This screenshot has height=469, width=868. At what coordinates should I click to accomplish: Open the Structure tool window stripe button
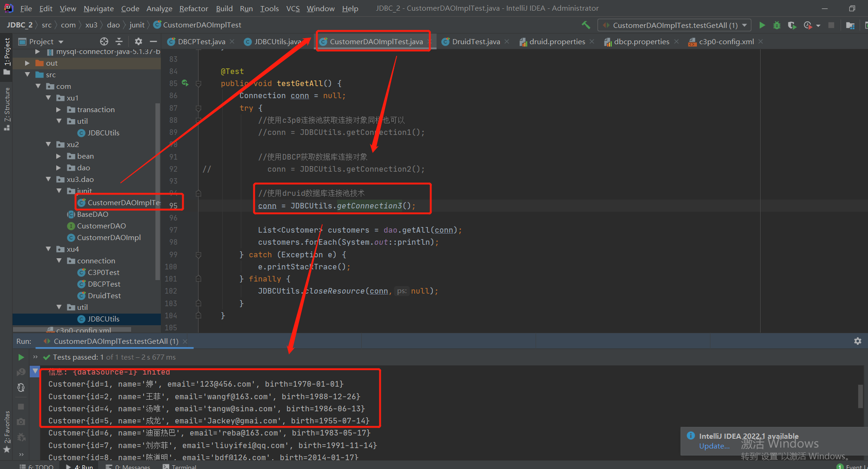tap(7, 108)
